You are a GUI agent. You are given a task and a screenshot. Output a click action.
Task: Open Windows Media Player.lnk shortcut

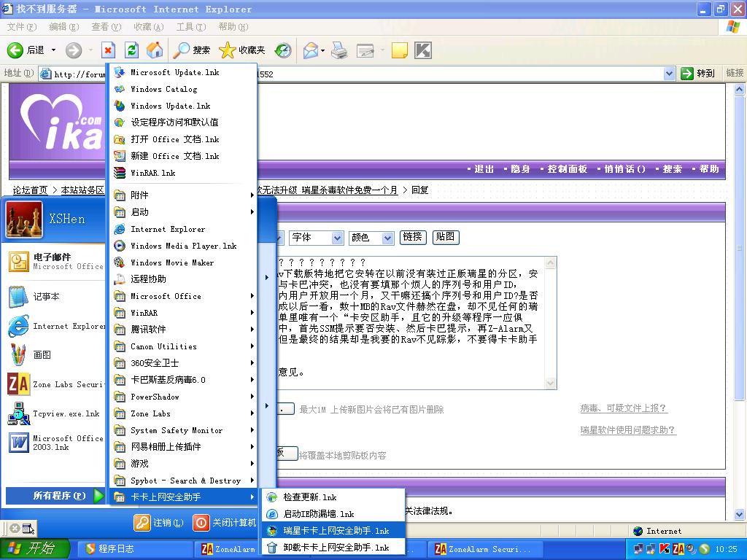point(183,246)
